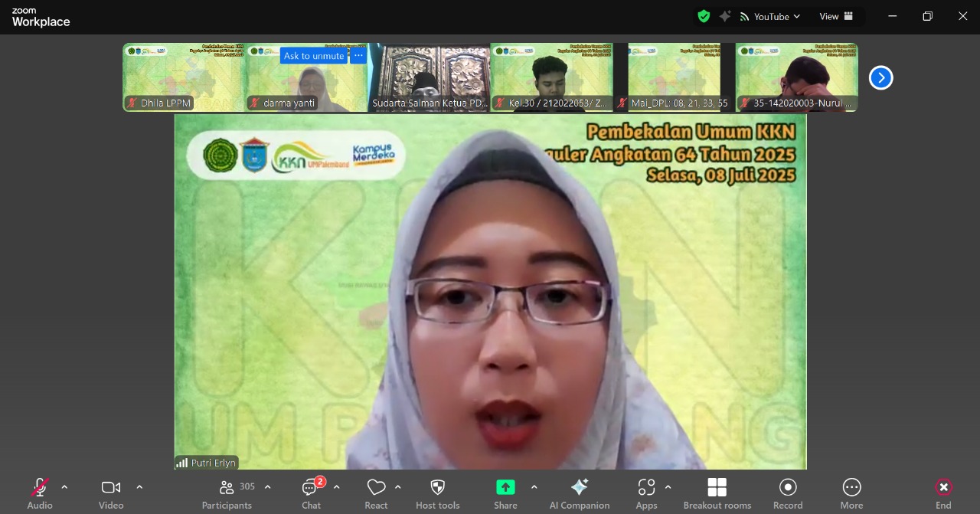End the meeting

tap(943, 493)
